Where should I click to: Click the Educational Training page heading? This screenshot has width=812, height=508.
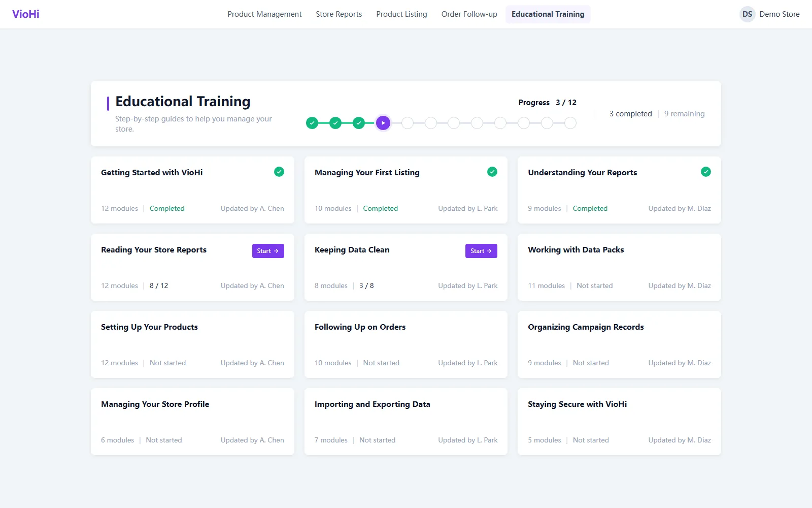[183, 102]
